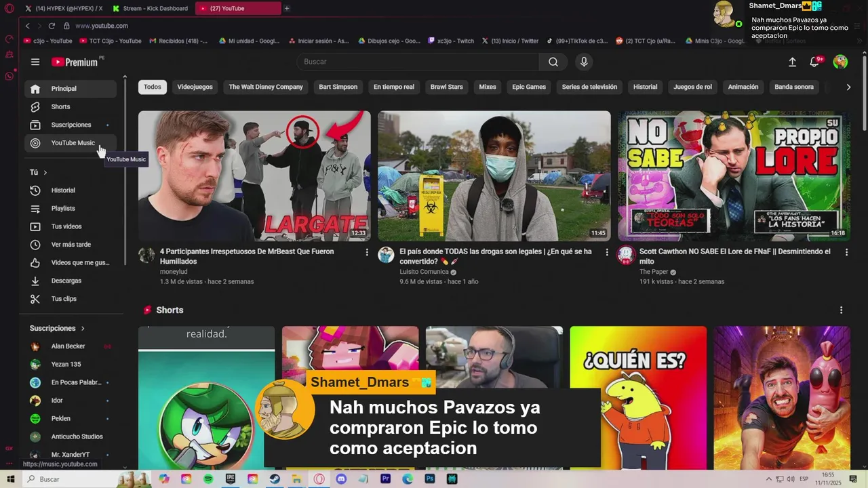Open the Anticucho Studios subscription
The image size is (868, 488).
[71, 437]
